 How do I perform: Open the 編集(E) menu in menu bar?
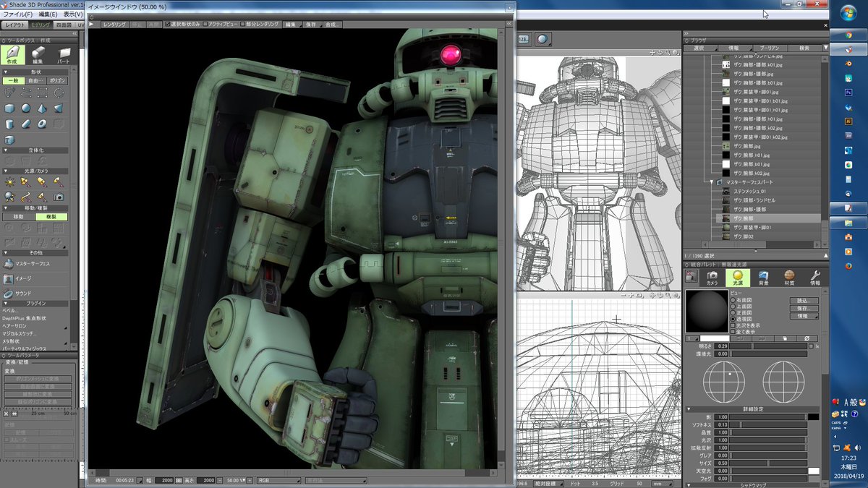pyautogui.click(x=48, y=14)
